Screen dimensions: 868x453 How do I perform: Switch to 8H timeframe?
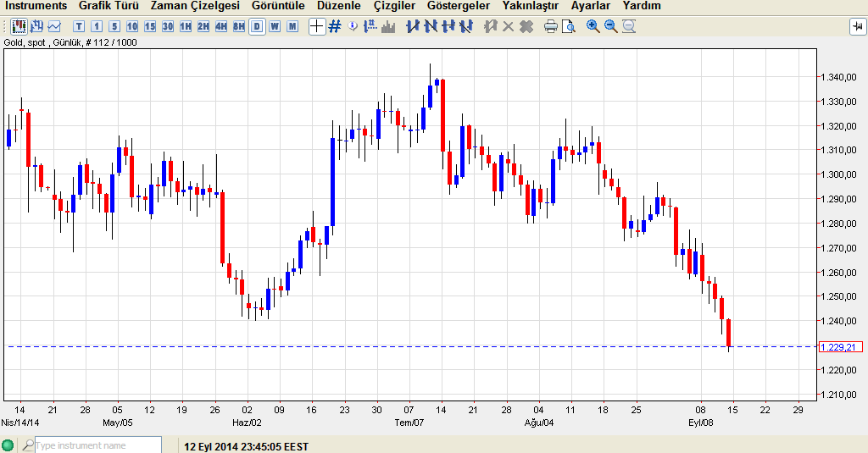pyautogui.click(x=238, y=26)
